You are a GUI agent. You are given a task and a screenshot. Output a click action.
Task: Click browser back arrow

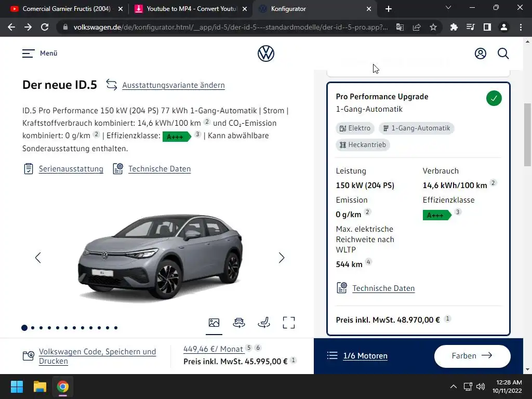(x=11, y=27)
